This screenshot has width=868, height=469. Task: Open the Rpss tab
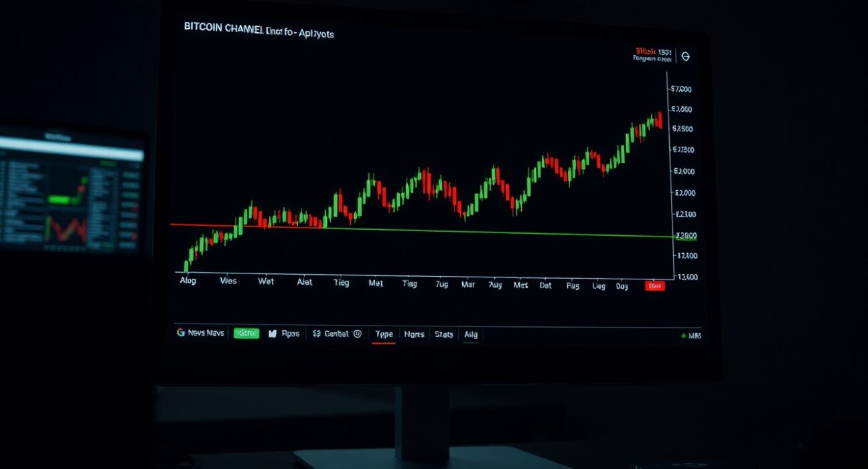[x=290, y=333]
